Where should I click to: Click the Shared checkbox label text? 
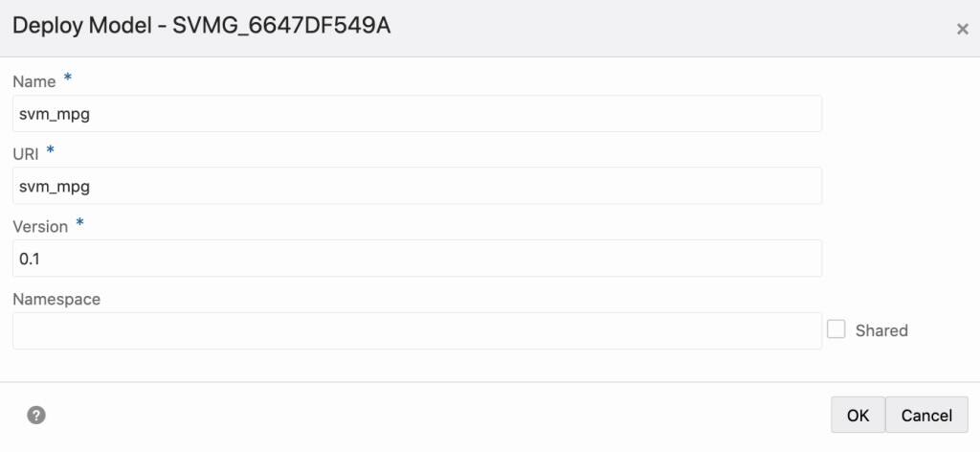click(881, 330)
